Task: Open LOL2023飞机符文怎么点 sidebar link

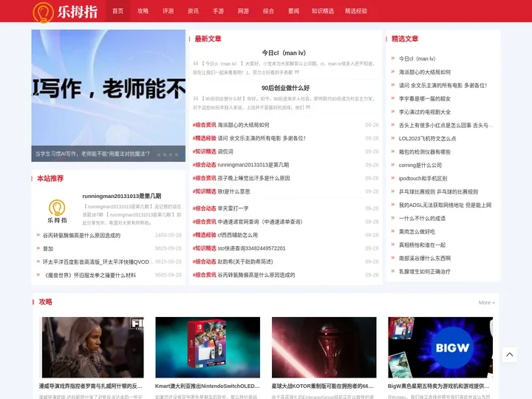Action: pos(427,138)
